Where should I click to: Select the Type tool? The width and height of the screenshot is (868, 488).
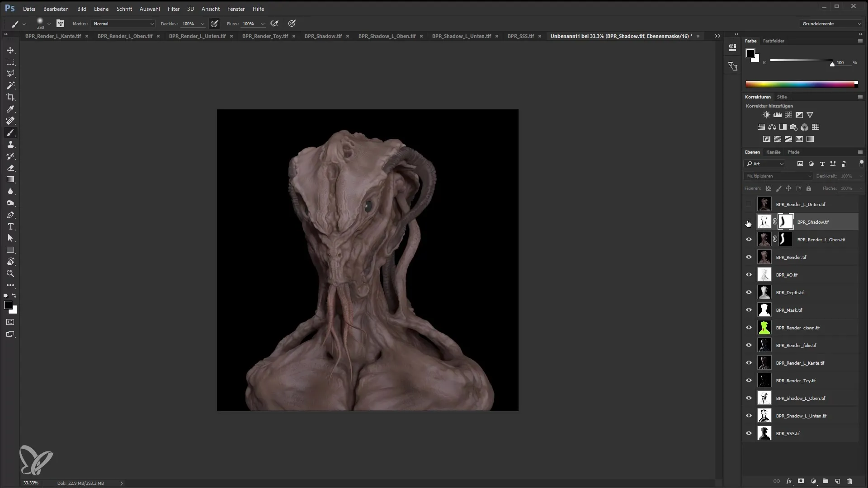coord(10,227)
